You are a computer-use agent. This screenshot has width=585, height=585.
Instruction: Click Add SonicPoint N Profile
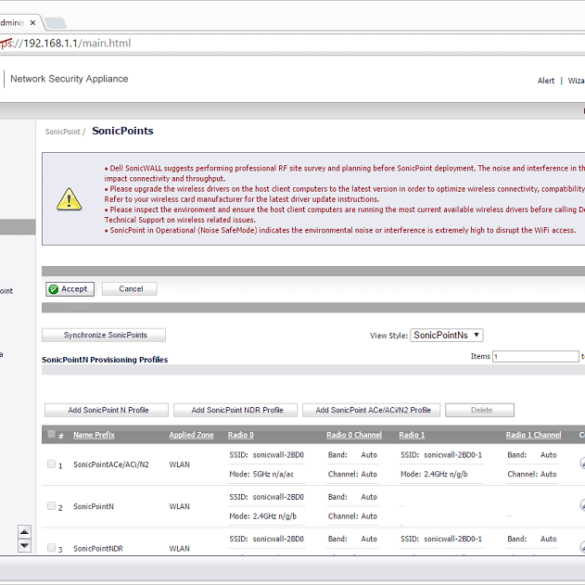pos(107,410)
